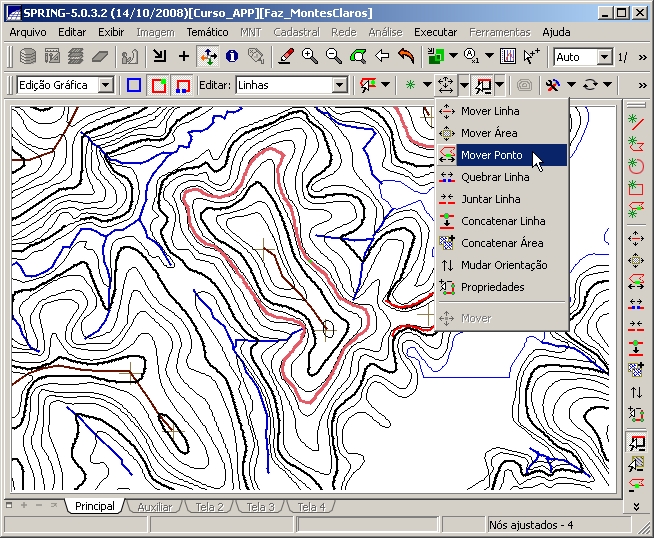Select Concatenar Área menu entry
The image size is (654, 538).
coord(502,243)
